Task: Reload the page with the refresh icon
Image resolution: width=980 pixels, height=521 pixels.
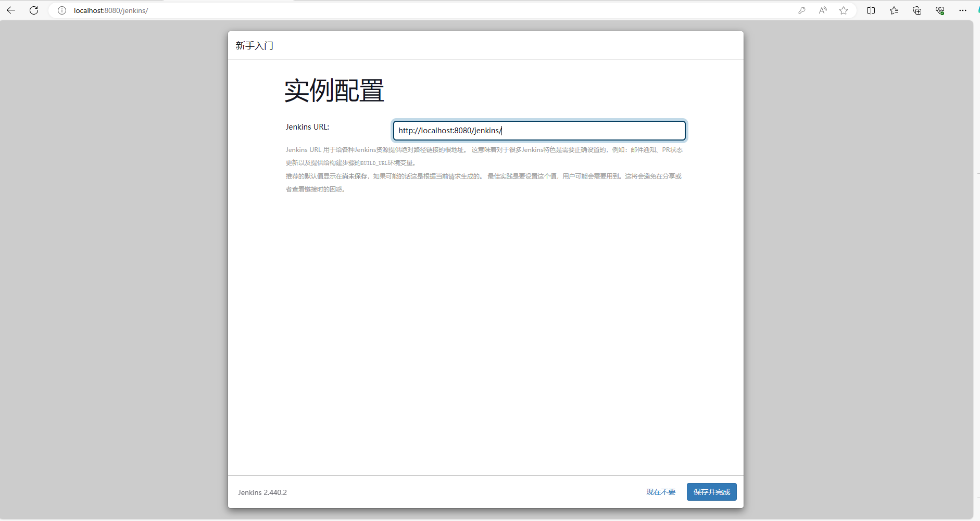Action: click(x=34, y=10)
